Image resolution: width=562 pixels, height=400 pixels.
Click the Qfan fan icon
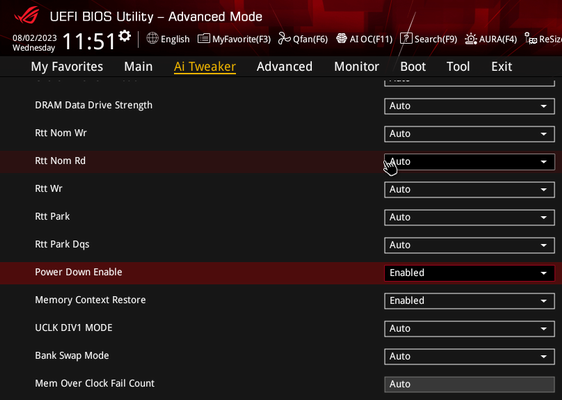click(284, 38)
